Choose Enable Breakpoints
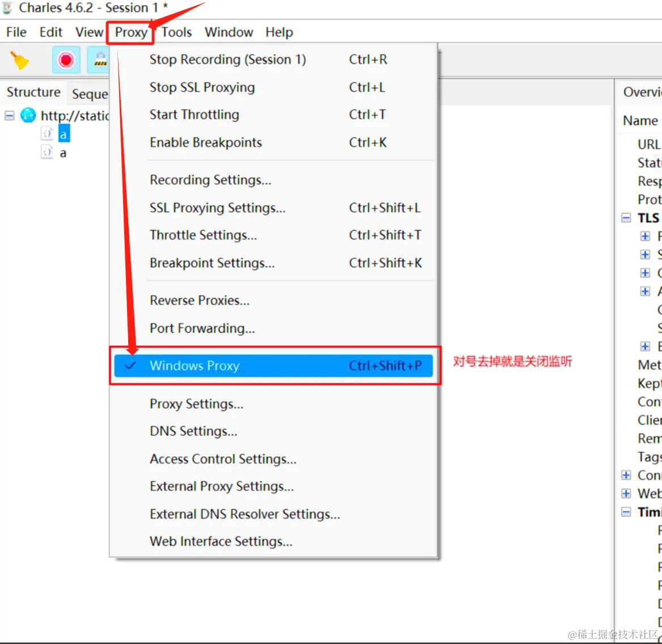Image resolution: width=662 pixels, height=644 pixels. tap(273, 142)
